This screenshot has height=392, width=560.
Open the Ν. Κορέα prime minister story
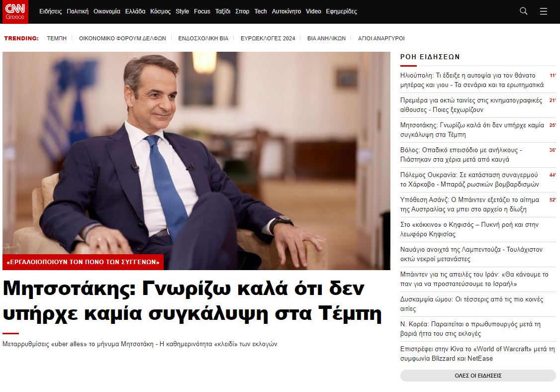470,329
